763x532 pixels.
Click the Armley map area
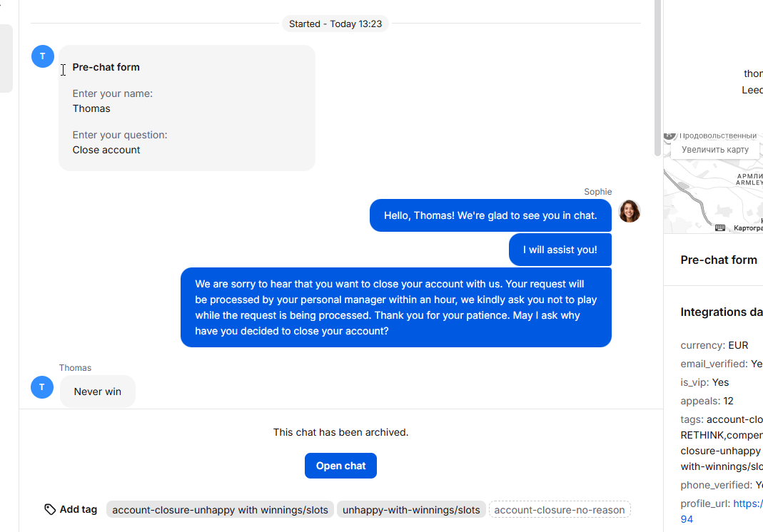click(749, 178)
